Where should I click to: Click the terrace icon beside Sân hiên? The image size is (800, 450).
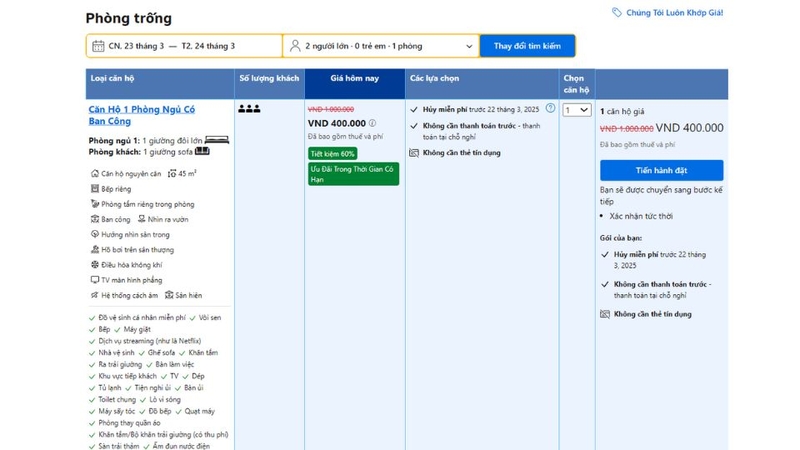click(169, 295)
